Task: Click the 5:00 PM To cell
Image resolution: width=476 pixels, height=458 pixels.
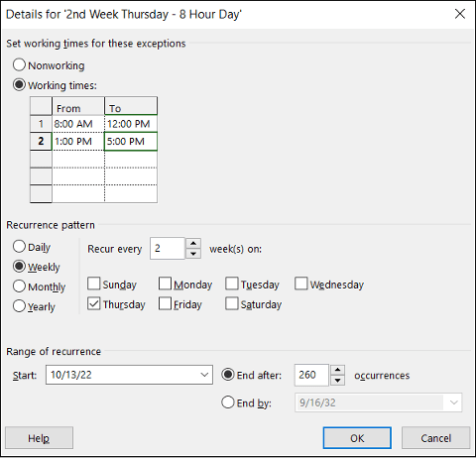Action: pyautogui.click(x=131, y=142)
